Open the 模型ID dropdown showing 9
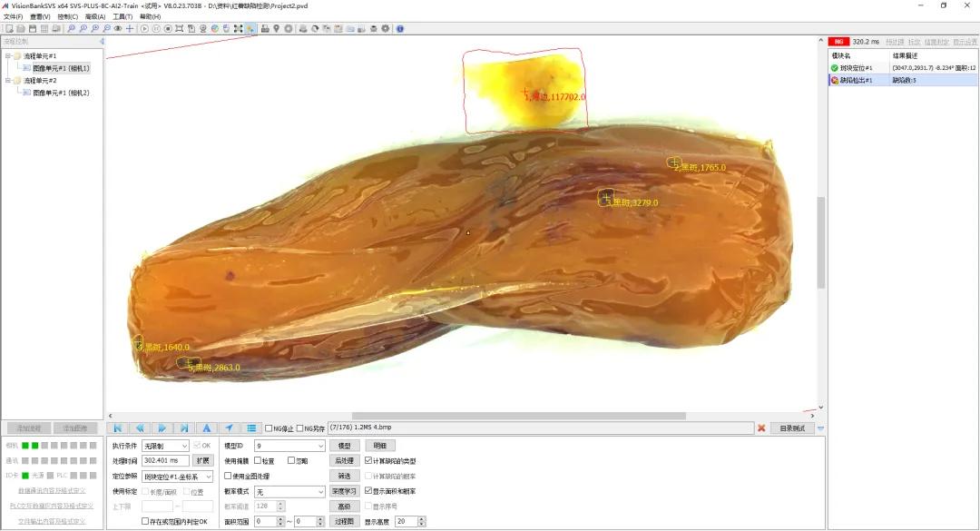The height and width of the screenshot is (531, 980). click(289, 446)
